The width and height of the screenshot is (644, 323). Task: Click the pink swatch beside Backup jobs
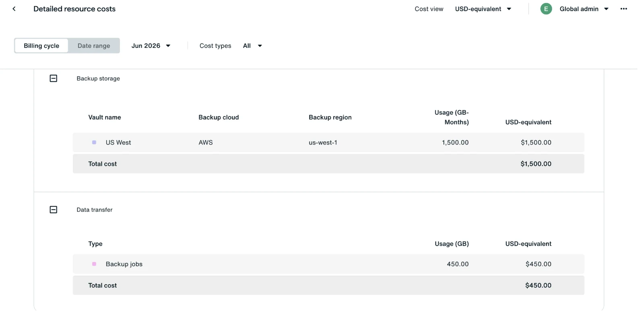coord(94,264)
